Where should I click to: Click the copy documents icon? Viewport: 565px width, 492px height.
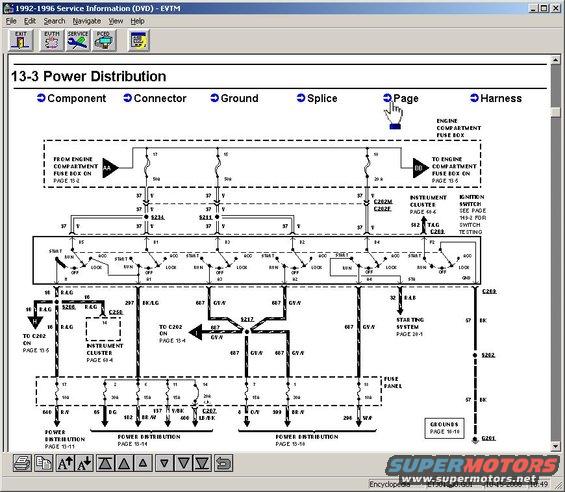point(44,463)
